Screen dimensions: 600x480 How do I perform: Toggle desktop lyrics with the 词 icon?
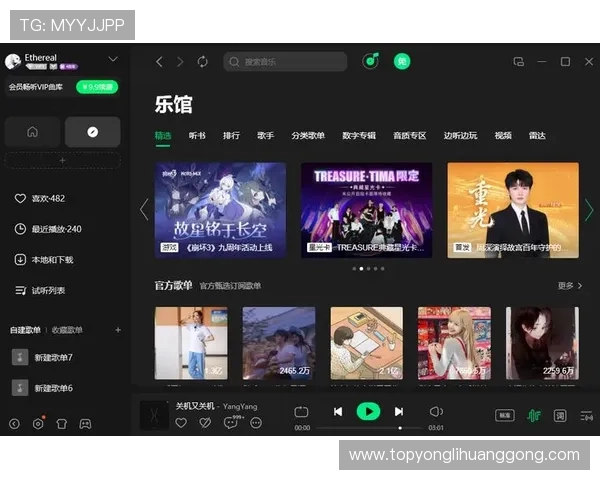click(x=560, y=415)
